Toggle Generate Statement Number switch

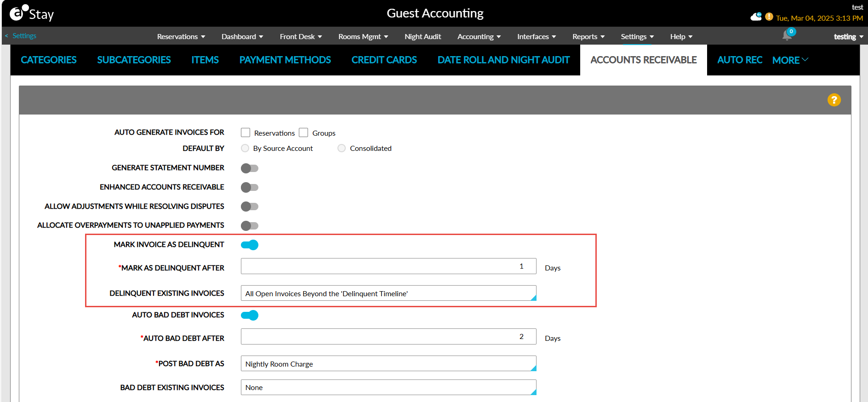coord(250,168)
